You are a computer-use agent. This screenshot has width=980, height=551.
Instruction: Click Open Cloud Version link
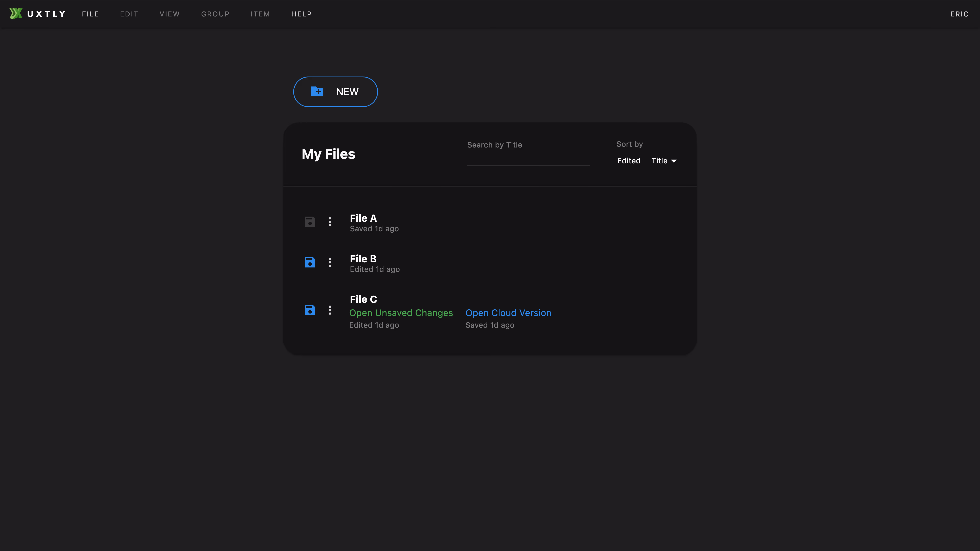pos(508,313)
